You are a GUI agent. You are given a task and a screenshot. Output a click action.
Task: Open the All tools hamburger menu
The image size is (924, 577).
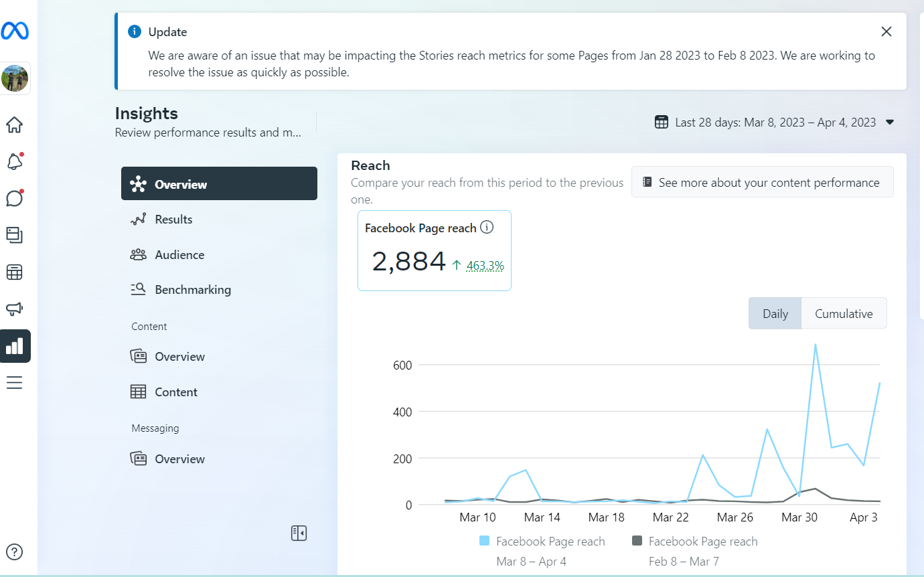pos(14,383)
